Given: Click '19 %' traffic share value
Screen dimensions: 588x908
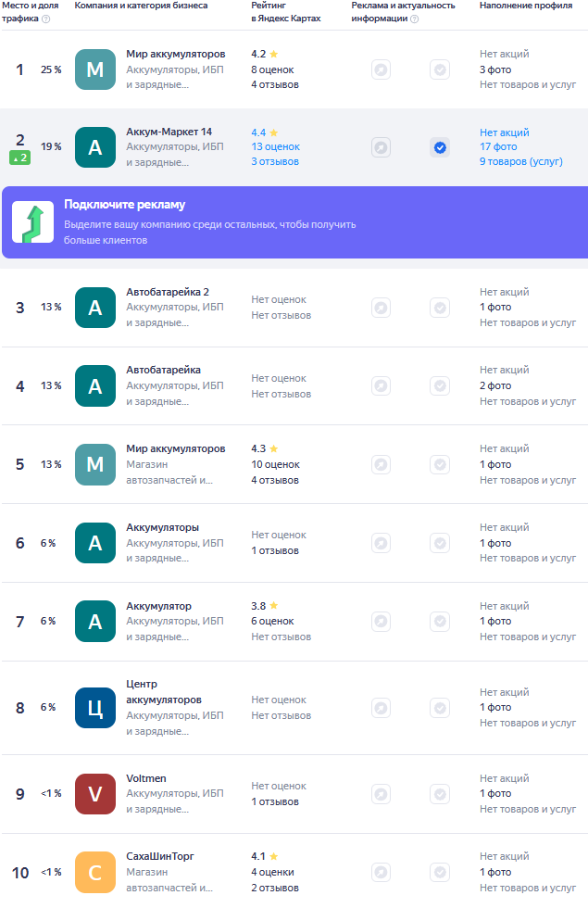Looking at the screenshot, I should tap(51, 147).
